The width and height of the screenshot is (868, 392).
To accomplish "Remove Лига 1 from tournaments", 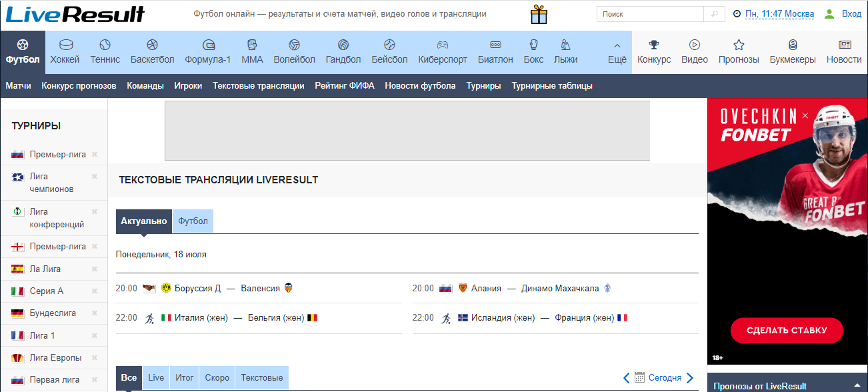I will [95, 335].
